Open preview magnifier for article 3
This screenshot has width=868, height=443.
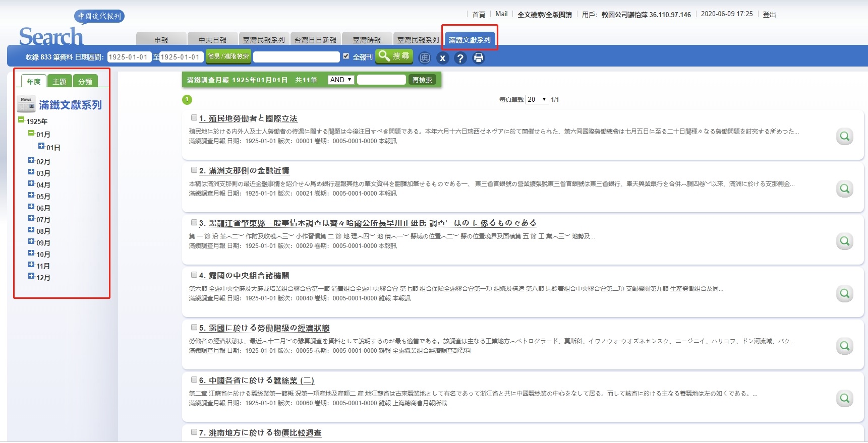pos(844,241)
